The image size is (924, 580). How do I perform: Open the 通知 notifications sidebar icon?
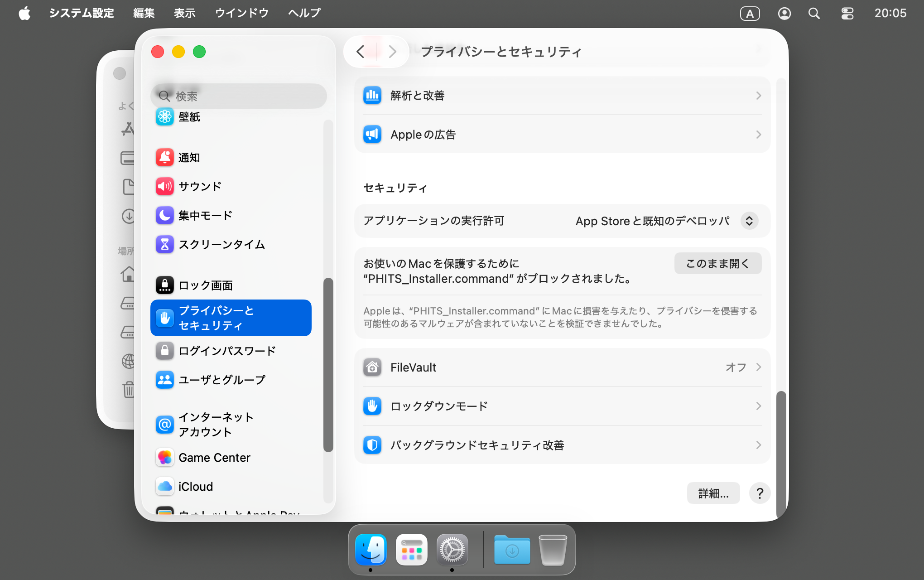click(165, 158)
